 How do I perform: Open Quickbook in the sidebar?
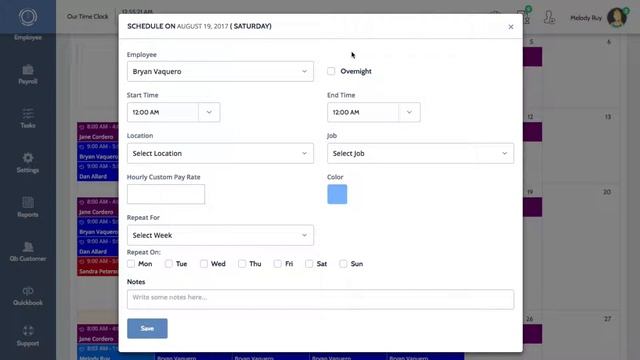coord(28,296)
